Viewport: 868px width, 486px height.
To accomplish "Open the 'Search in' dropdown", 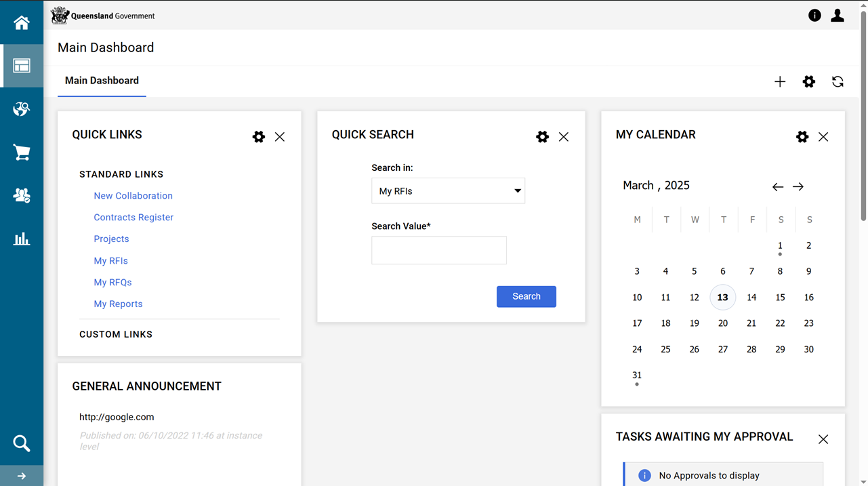I will coord(448,191).
